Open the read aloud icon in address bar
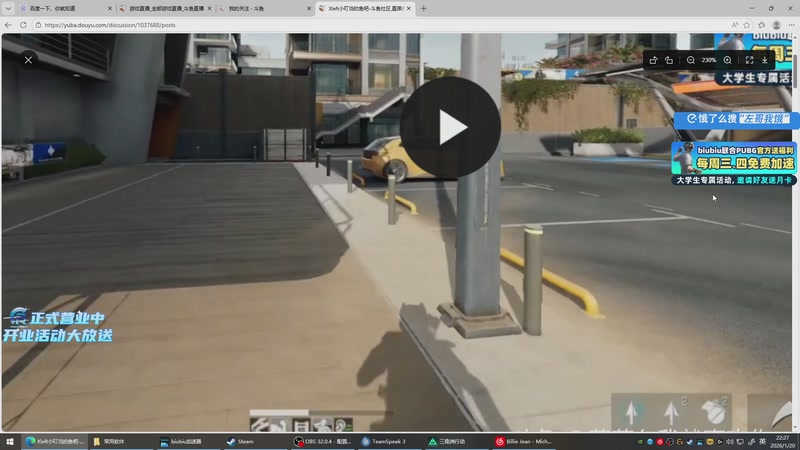The width and height of the screenshot is (800, 450). coord(735,24)
